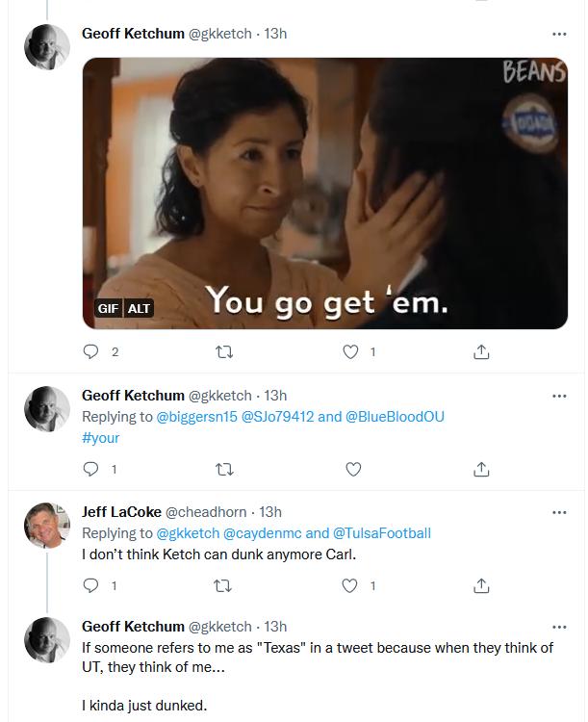Open more options on Jeff LaCoke's tweet
588x722 pixels.
pyautogui.click(x=559, y=512)
